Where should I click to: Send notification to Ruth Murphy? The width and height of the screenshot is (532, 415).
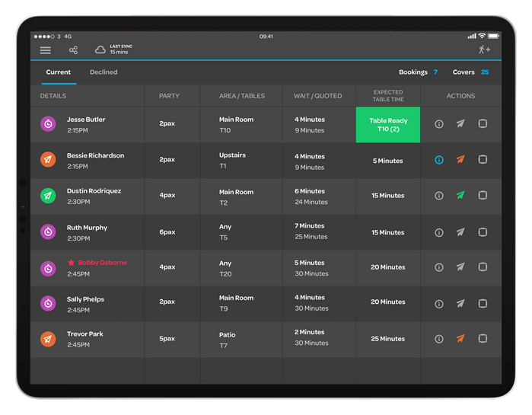460,232
